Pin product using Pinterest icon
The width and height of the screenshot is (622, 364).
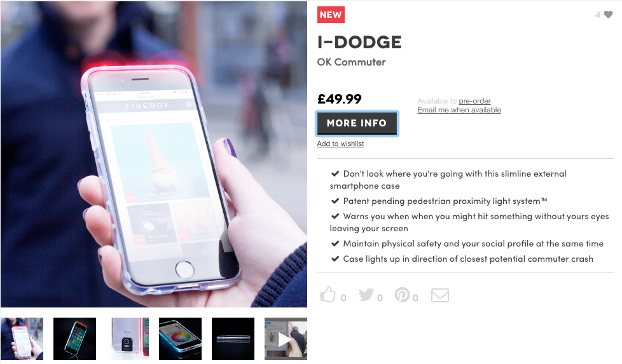[402, 294]
